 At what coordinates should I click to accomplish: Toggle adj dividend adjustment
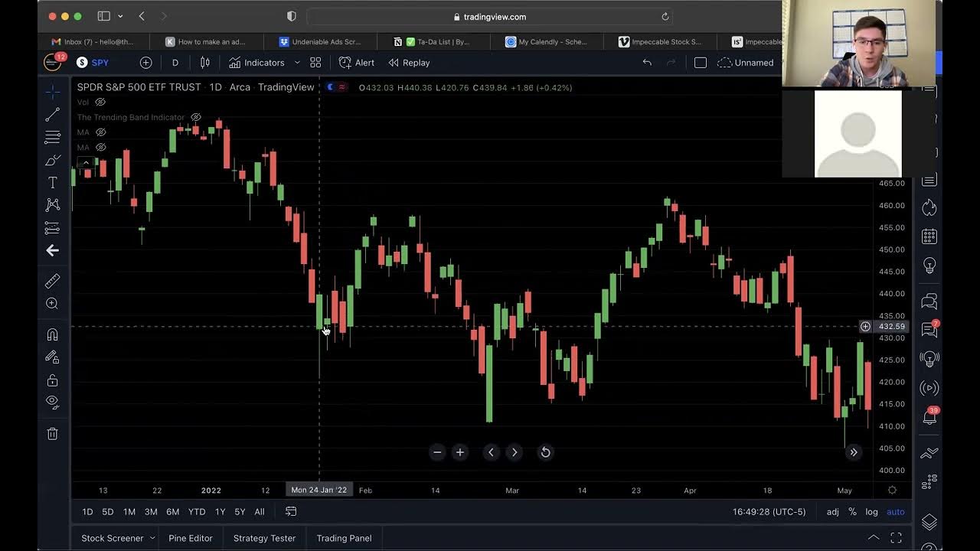tap(832, 512)
